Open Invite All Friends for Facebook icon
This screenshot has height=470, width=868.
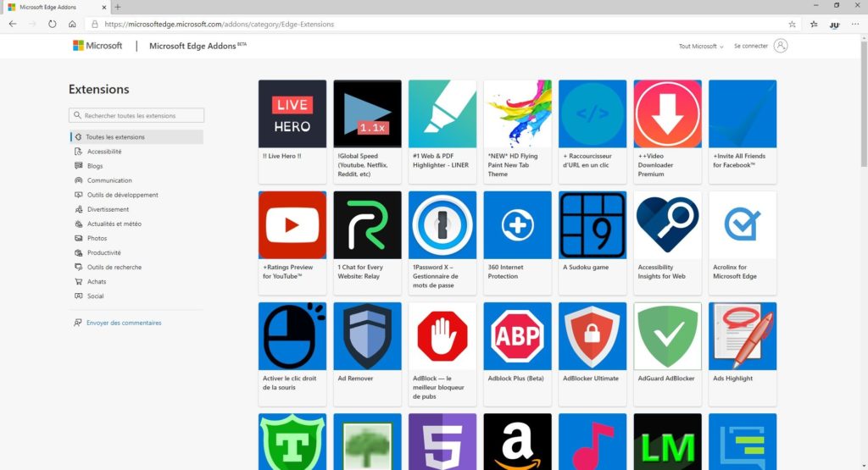coord(743,114)
